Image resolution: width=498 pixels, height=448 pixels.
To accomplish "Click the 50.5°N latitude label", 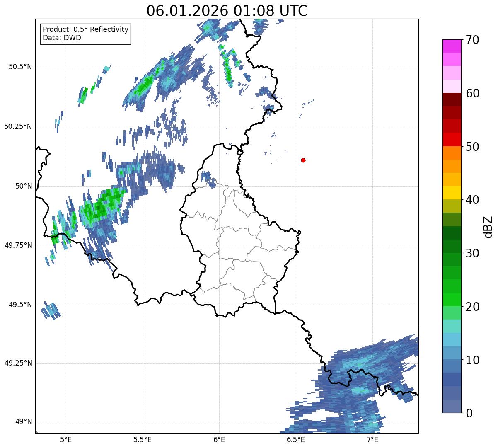I will [x=20, y=67].
